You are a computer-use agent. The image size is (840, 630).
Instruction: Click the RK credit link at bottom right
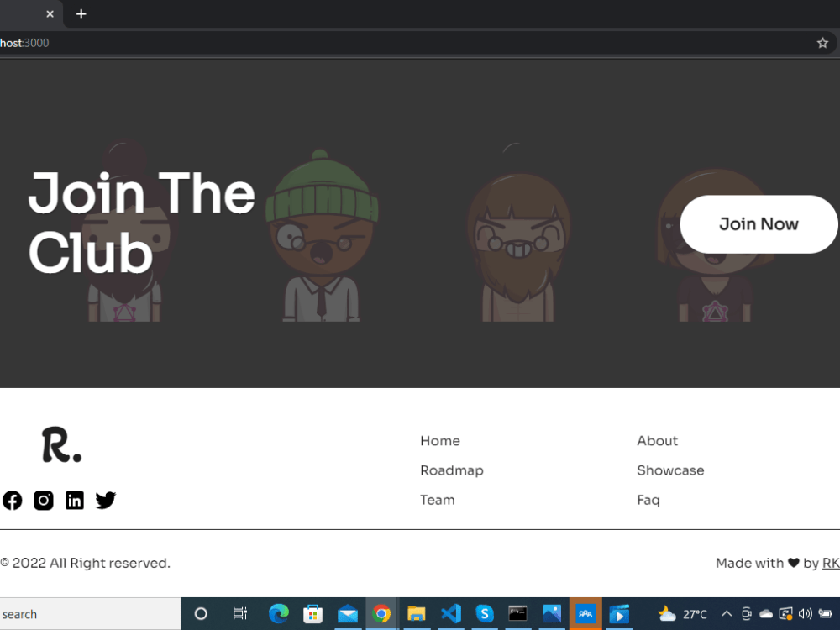click(831, 563)
